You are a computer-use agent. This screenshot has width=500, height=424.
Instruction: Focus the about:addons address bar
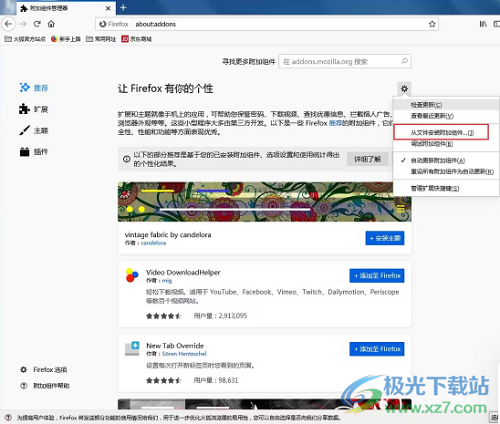tap(267, 24)
